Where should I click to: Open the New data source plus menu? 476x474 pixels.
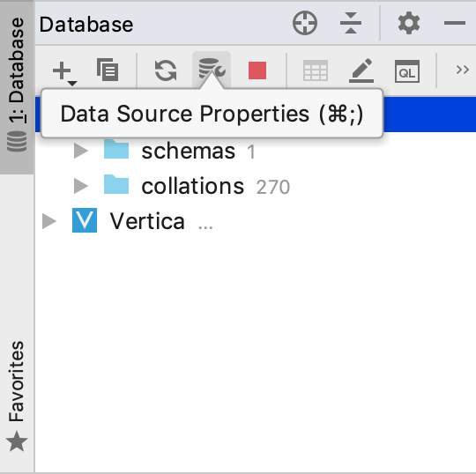(x=64, y=71)
